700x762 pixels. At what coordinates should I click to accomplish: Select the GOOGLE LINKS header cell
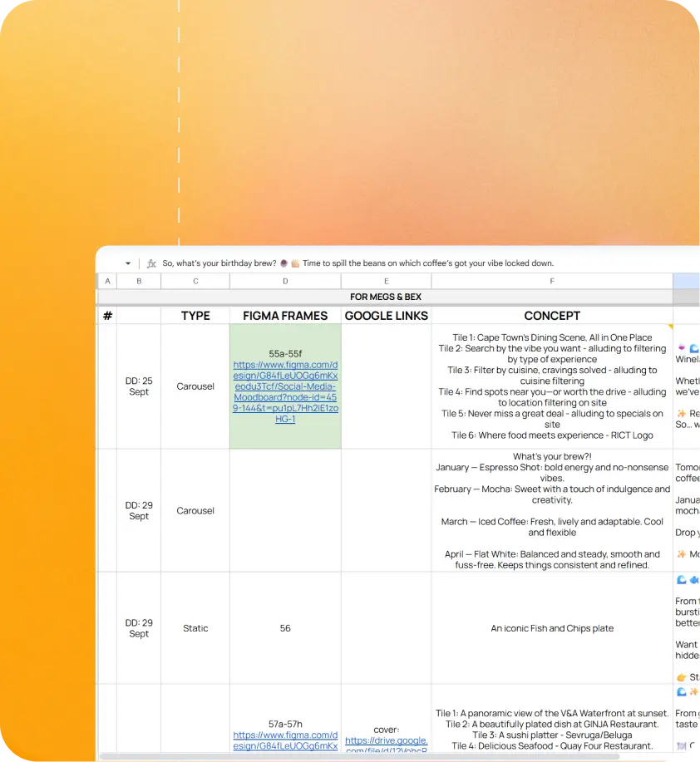pos(387,316)
